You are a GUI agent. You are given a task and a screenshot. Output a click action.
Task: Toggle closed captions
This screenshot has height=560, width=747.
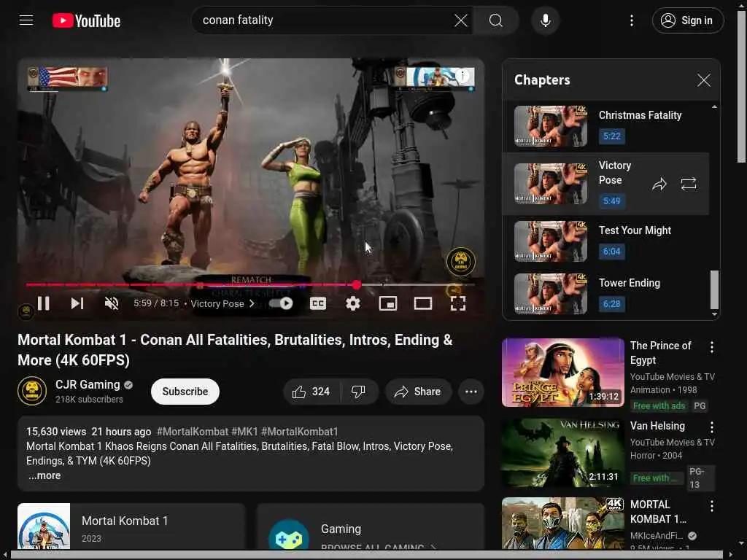tap(318, 303)
